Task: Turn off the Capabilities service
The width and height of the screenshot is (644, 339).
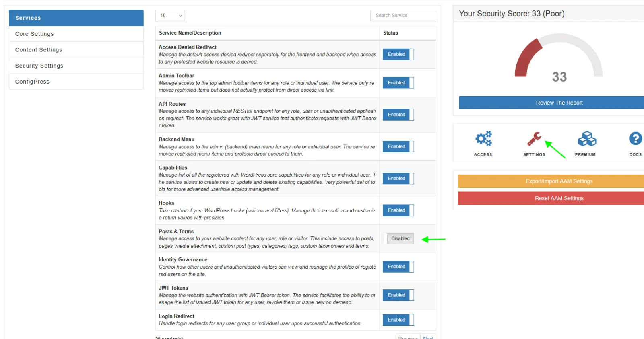Action: 397,178
